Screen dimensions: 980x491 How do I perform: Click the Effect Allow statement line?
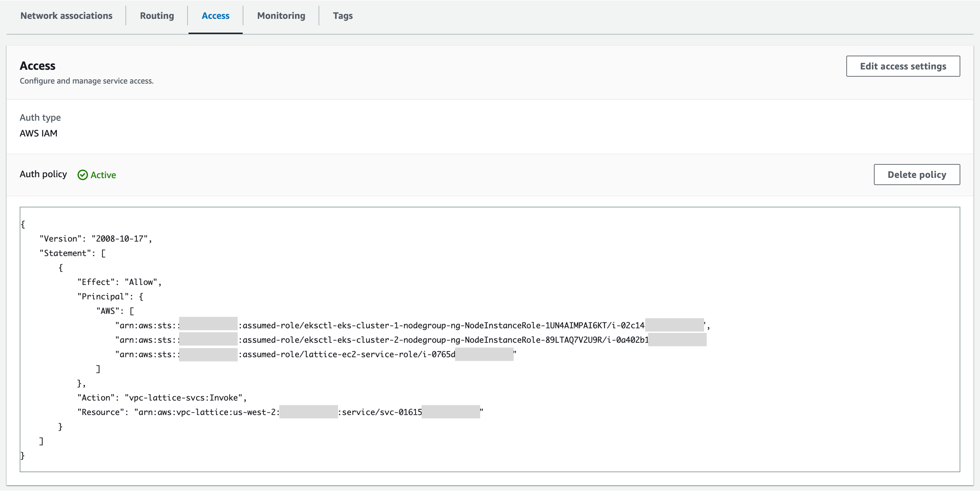[119, 282]
